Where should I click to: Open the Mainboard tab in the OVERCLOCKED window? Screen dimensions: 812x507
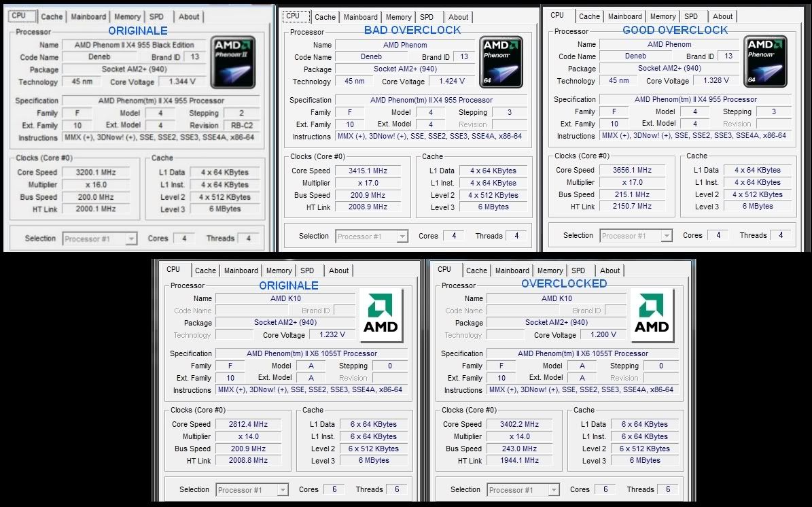[512, 270]
